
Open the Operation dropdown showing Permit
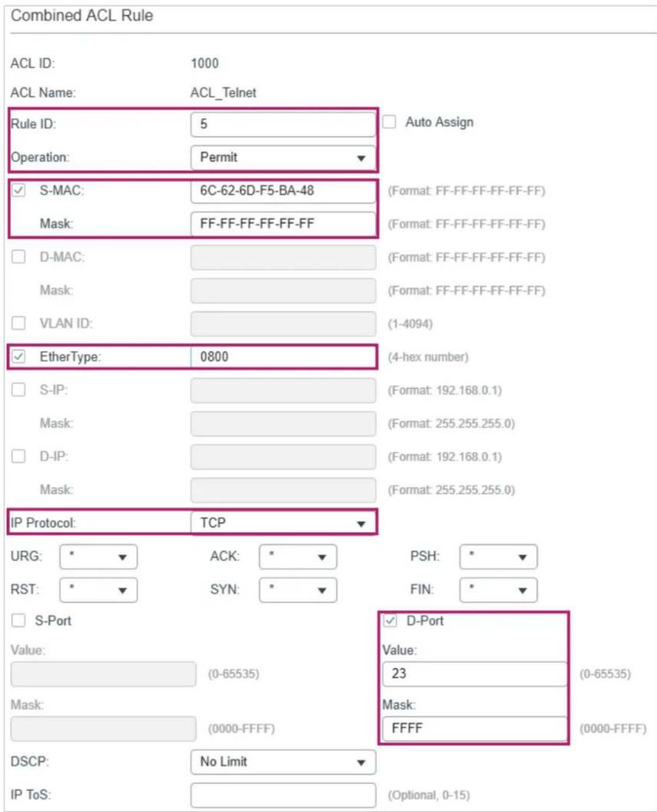point(283,157)
